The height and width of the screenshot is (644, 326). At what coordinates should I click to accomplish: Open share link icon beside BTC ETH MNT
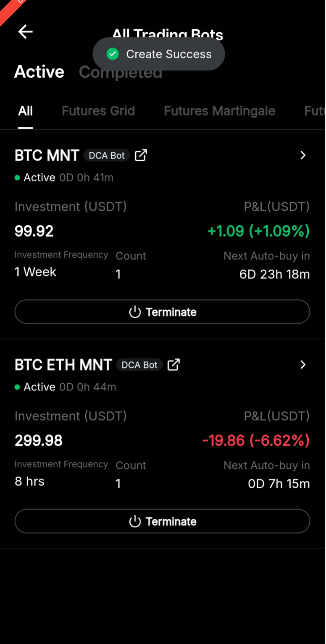click(174, 365)
